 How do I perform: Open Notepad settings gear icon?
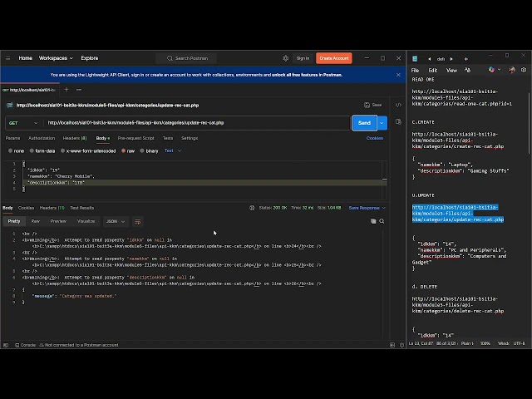click(524, 70)
